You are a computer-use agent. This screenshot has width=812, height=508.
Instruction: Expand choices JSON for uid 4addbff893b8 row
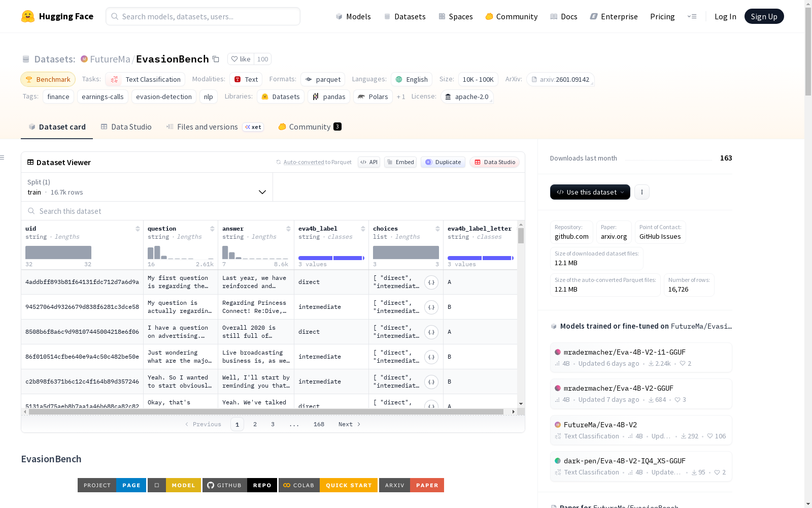431,282
